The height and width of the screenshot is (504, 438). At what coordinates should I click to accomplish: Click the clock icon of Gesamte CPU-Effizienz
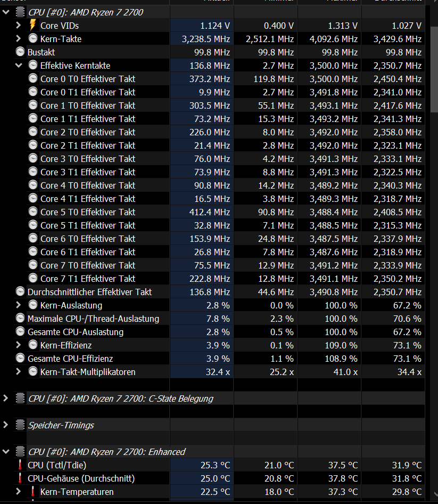tap(20, 358)
